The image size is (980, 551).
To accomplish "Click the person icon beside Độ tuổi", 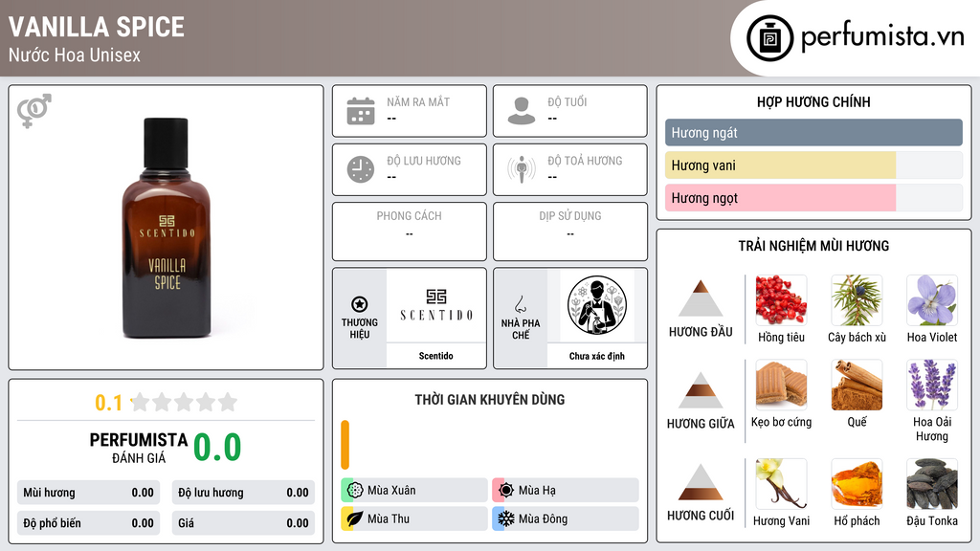I will (x=522, y=111).
